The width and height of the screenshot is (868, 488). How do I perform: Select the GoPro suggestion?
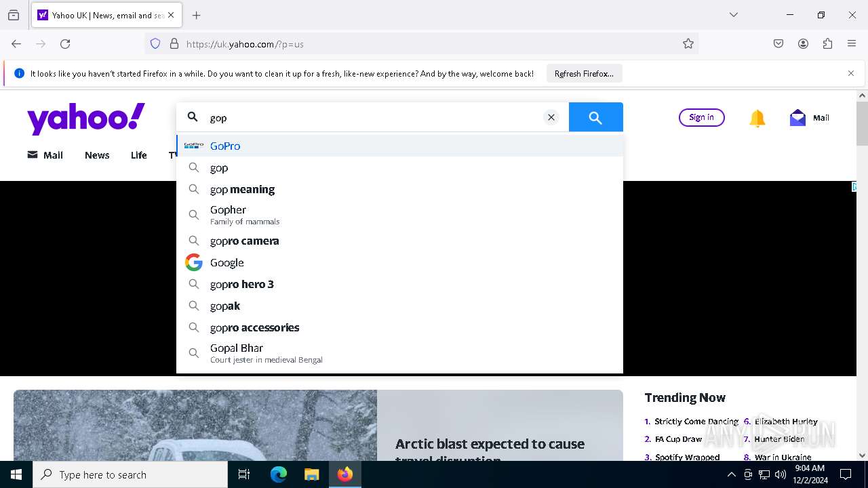coord(399,146)
